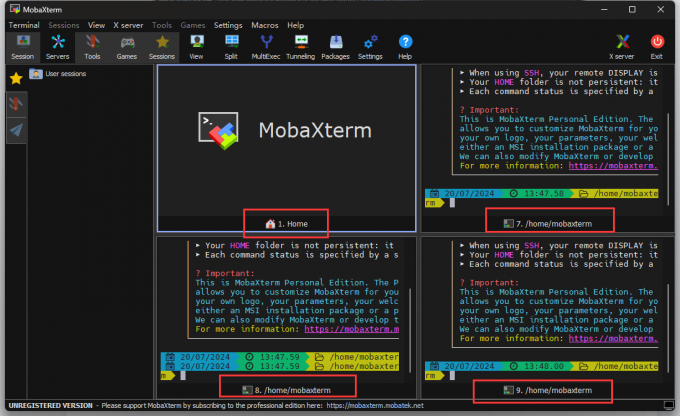Click the 20/07/2024 date in terminal 9 prompt

[469, 366]
